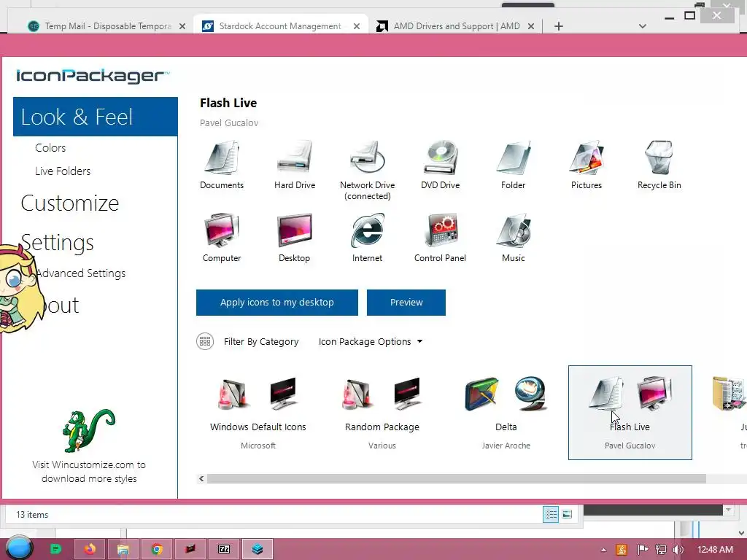The width and height of the screenshot is (747, 560).
Task: Click the DVD Drive icon
Action: [440, 158]
